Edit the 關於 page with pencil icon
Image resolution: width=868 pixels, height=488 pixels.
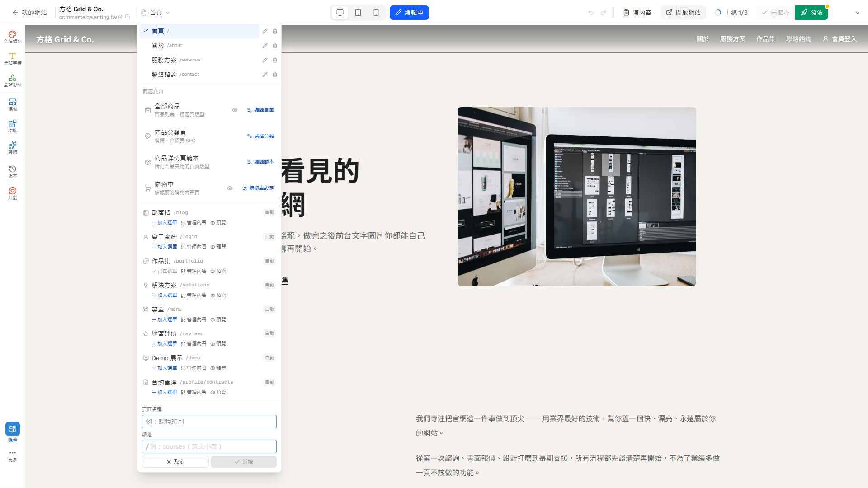[265, 46]
